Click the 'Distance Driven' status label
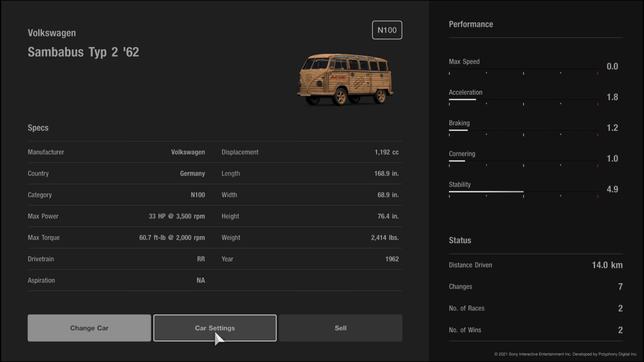The height and width of the screenshot is (362, 644). (x=470, y=265)
